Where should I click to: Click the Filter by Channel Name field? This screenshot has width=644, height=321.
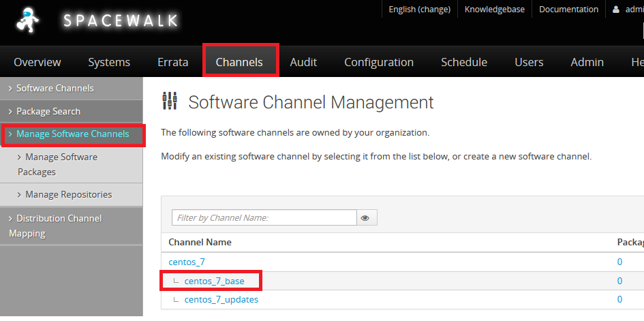point(264,217)
